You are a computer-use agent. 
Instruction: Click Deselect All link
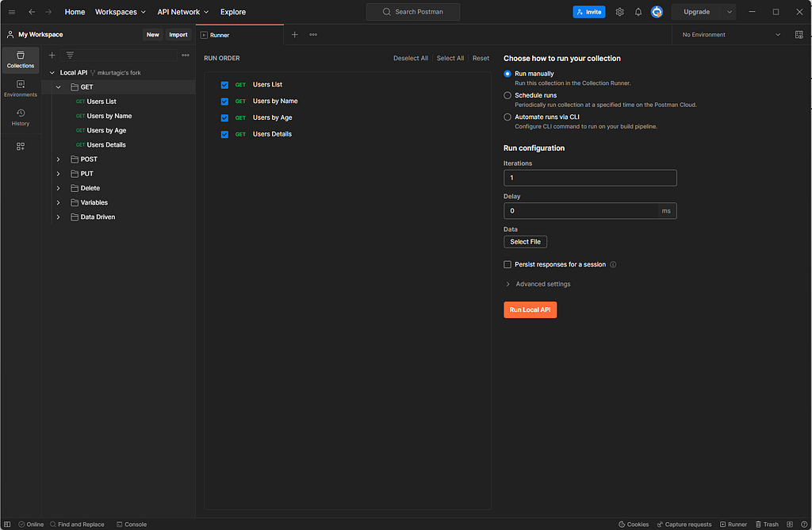coord(410,58)
